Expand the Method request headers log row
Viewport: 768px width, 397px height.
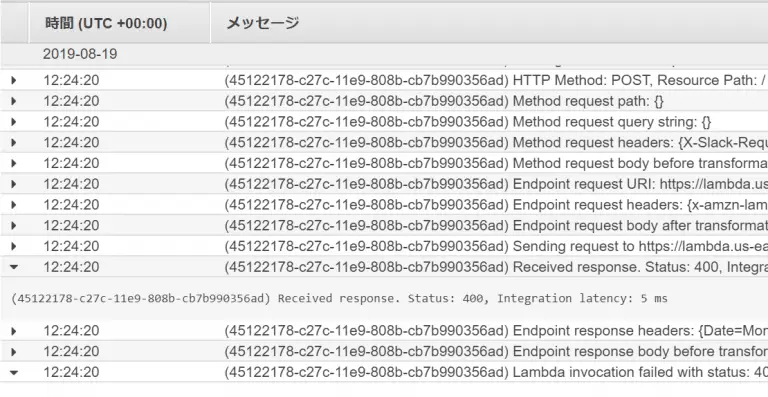coord(14,142)
